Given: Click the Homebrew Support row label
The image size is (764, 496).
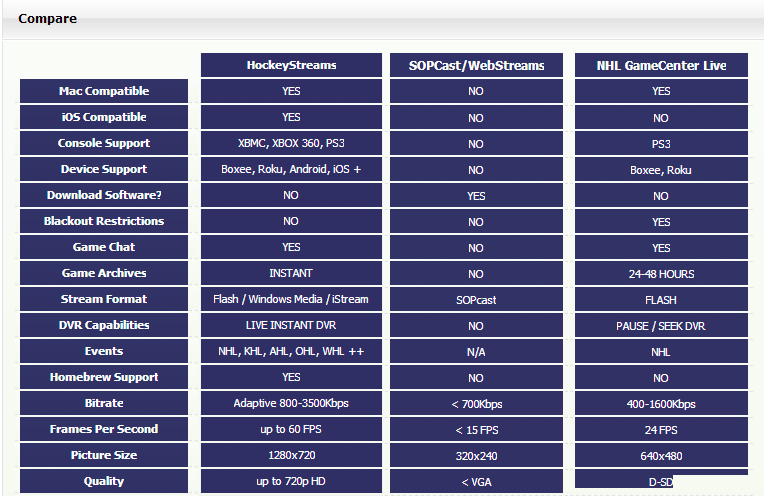Looking at the screenshot, I should point(104,377).
